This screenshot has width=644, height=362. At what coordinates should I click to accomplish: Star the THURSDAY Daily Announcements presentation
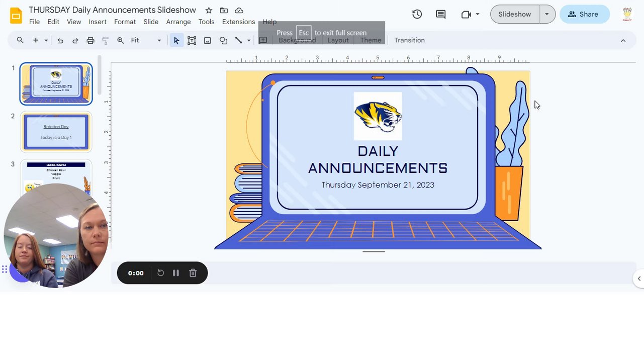209,10
